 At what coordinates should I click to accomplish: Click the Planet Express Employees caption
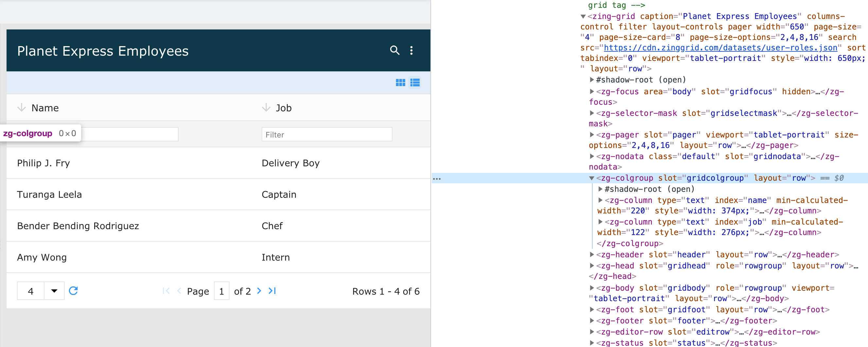103,51
